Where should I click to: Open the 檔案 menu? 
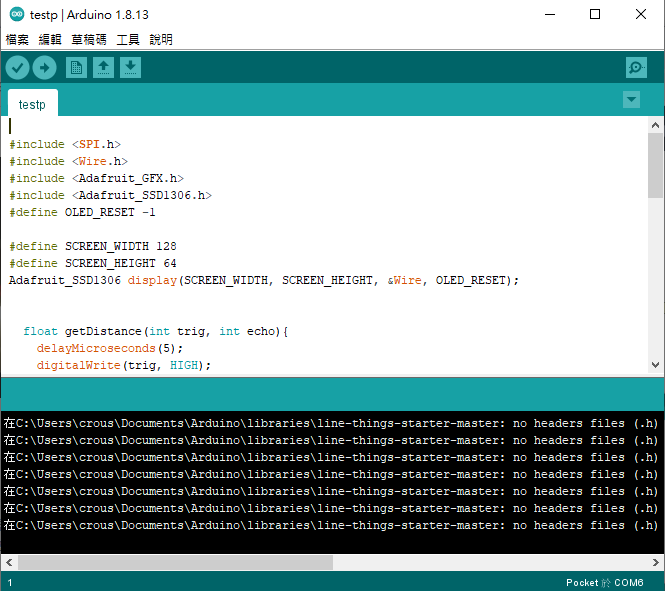click(x=17, y=39)
